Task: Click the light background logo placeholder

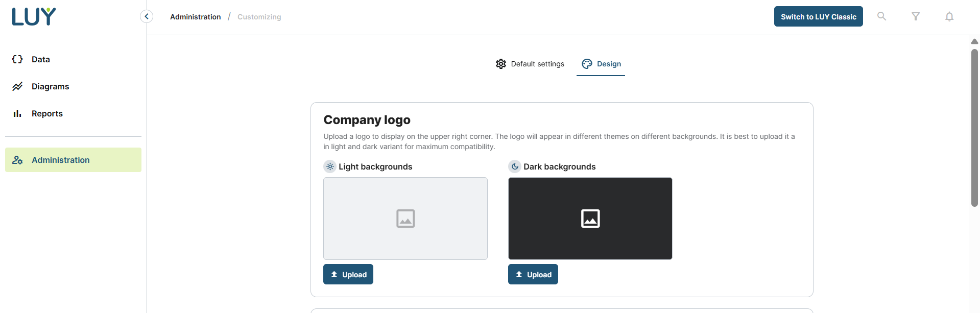Action: [x=405, y=219]
